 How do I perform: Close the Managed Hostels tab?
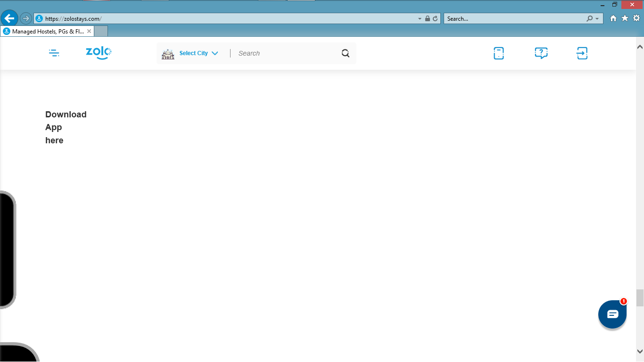click(89, 31)
